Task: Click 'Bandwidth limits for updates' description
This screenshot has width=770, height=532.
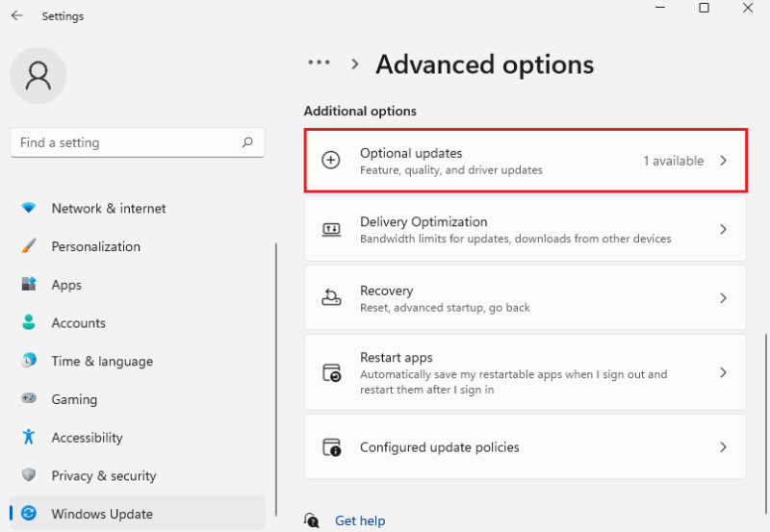Action: point(516,239)
